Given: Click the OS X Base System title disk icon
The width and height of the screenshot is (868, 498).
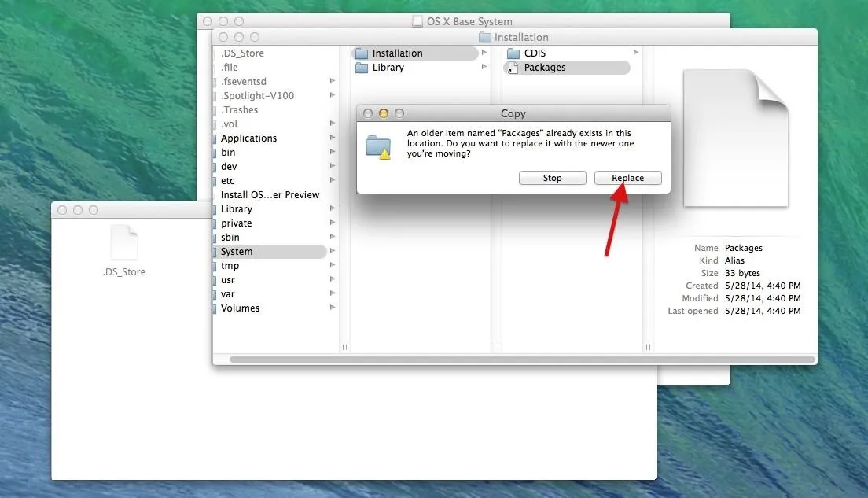Looking at the screenshot, I should (x=417, y=21).
